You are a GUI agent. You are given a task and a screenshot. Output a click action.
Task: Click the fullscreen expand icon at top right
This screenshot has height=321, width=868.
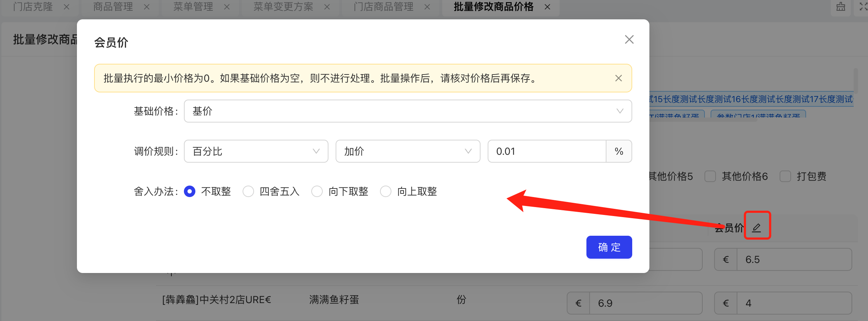pos(863,7)
